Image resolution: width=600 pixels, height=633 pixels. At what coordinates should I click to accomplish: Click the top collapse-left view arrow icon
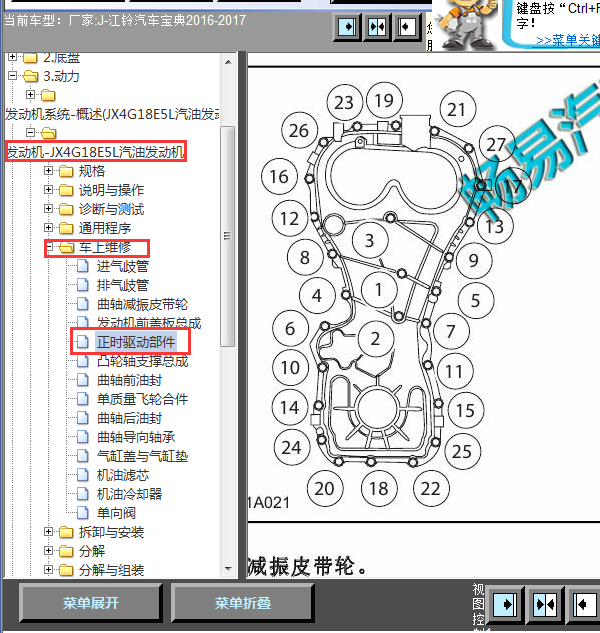pyautogui.click(x=407, y=27)
